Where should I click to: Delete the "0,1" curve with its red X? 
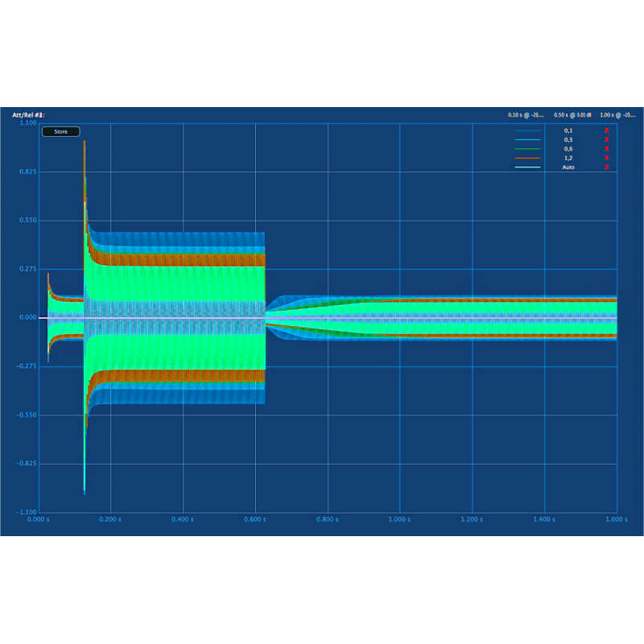pos(606,130)
